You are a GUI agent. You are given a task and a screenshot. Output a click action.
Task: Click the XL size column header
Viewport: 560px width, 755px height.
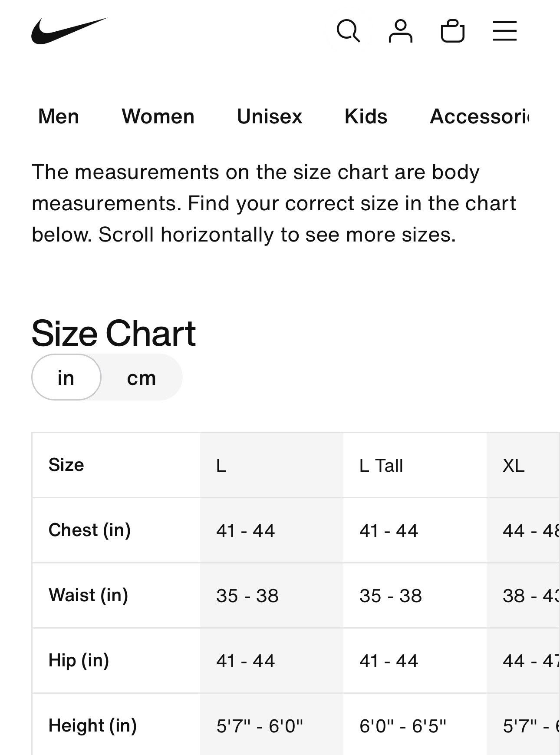click(514, 466)
